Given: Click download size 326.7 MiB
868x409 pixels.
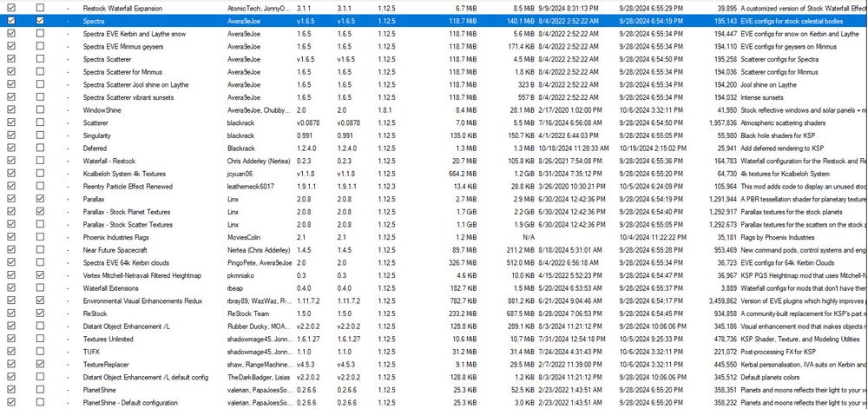Looking at the screenshot, I should coord(464,262).
